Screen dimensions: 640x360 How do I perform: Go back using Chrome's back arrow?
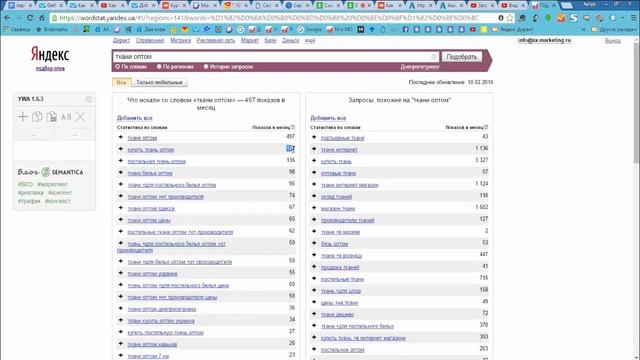click(x=7, y=18)
